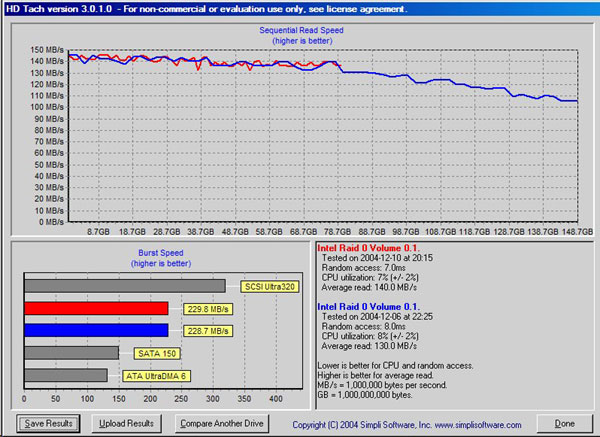Viewport: 600px width, 437px height.
Task: Click the red Intel Raid 0 Volume heading
Action: point(368,248)
